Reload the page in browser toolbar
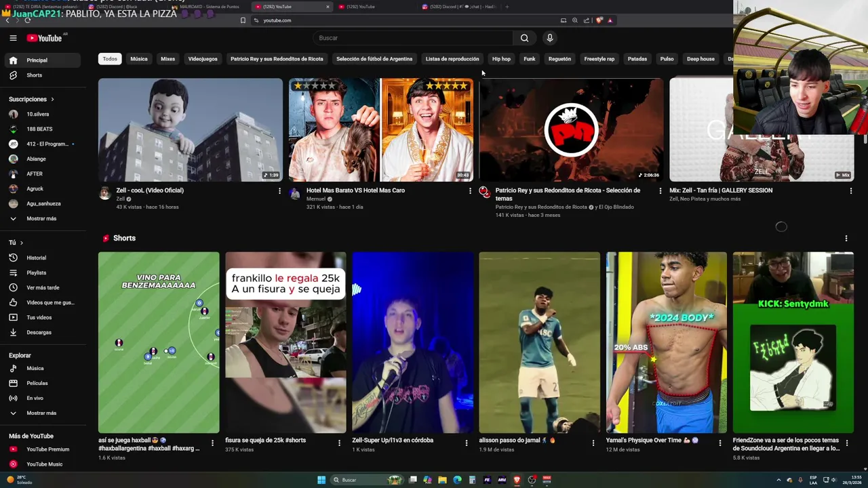 [28, 20]
